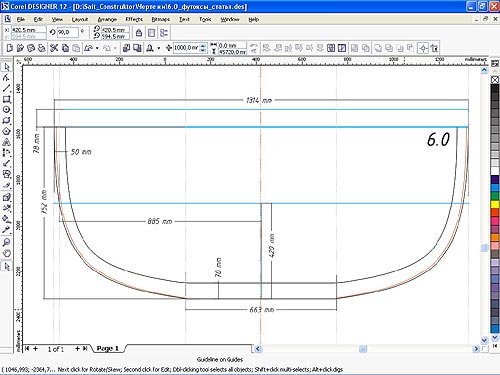Click the Print icon in toolbar

coord(42,48)
